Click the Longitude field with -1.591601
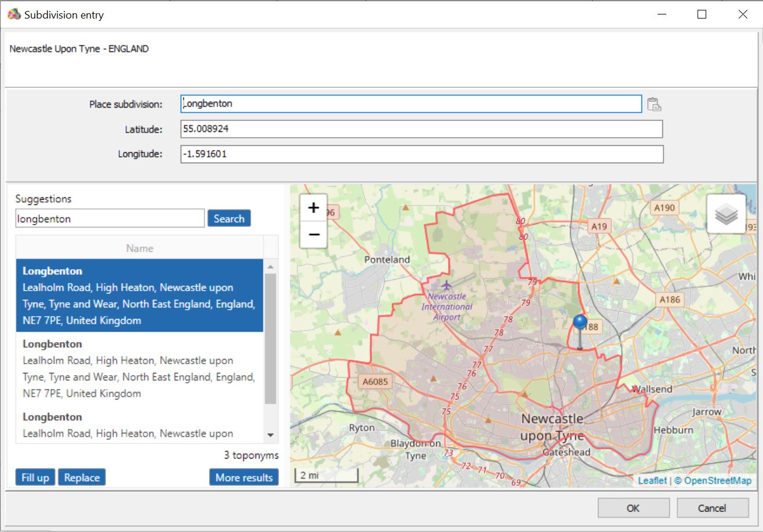 pyautogui.click(x=422, y=154)
